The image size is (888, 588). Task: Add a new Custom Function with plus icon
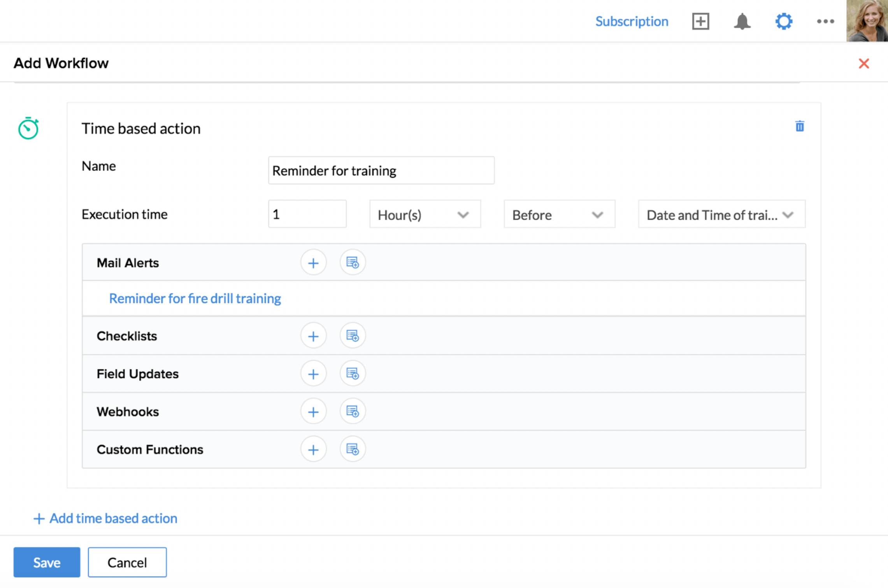click(313, 449)
